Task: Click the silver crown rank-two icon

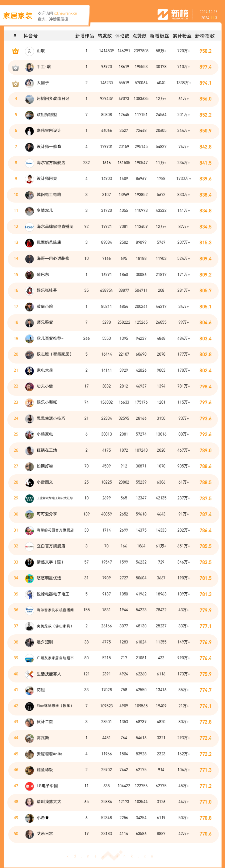Action: tap(15, 67)
